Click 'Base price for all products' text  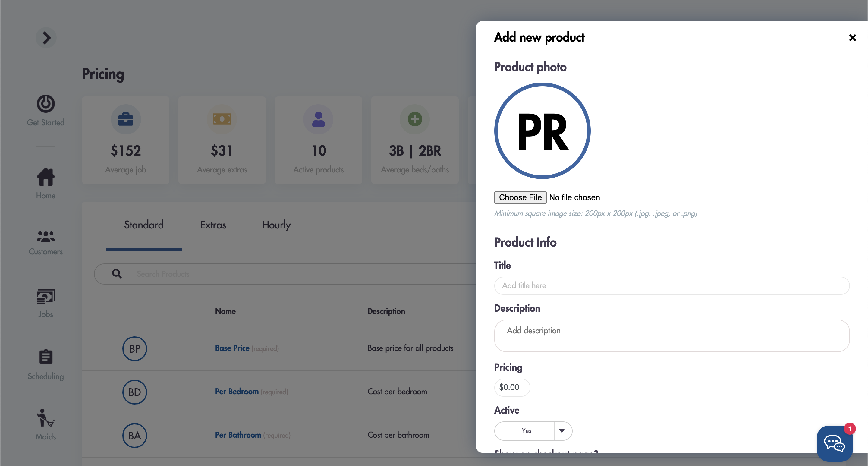pos(410,348)
